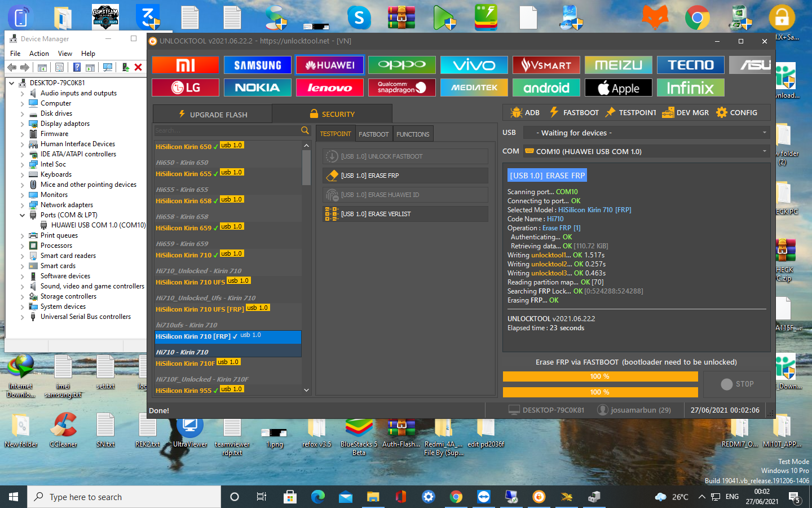Click Device Manager back arrow
This screenshot has width=812, height=508.
coord(12,67)
